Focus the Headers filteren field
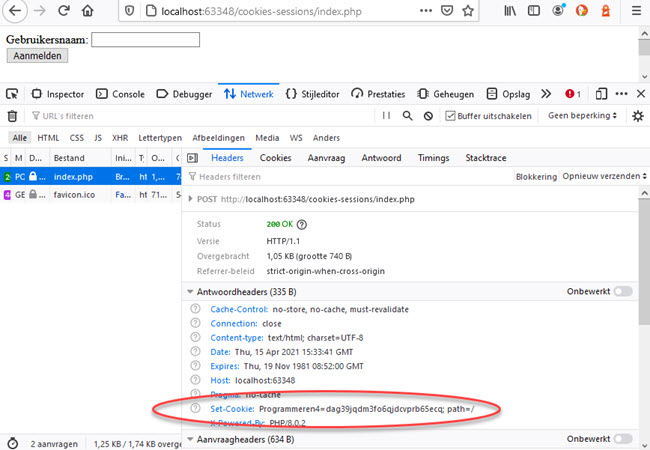 coord(348,177)
